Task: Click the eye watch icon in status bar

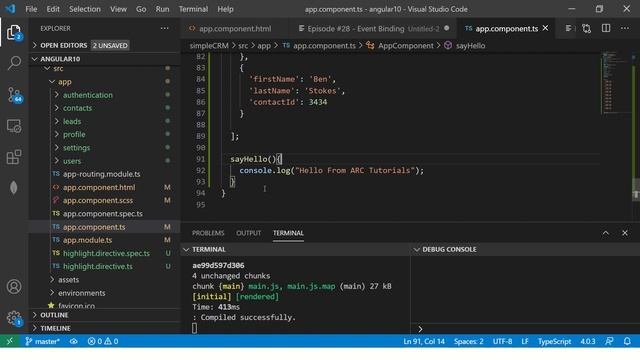Action: pyautogui.click(x=73, y=341)
